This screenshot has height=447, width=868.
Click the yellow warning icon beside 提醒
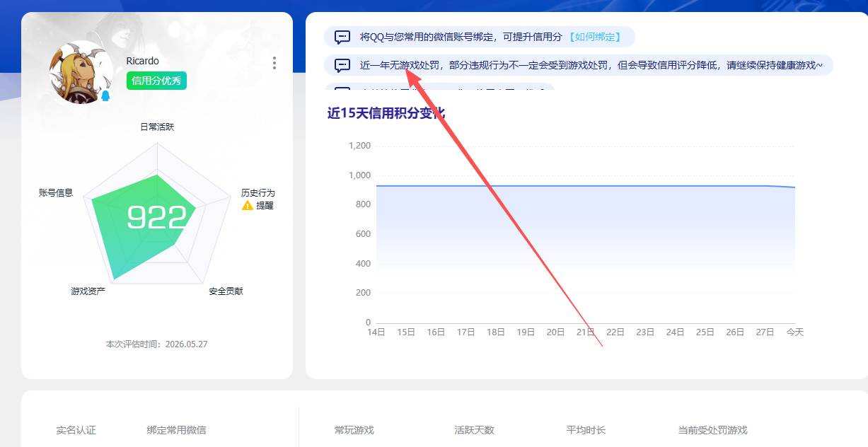(248, 205)
